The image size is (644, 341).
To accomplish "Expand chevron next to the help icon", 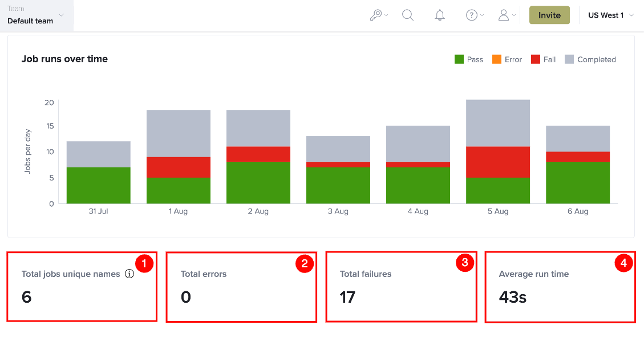I will (x=482, y=15).
